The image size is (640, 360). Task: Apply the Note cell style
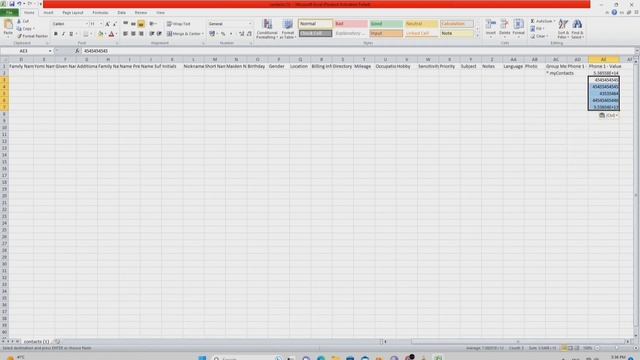click(x=456, y=33)
